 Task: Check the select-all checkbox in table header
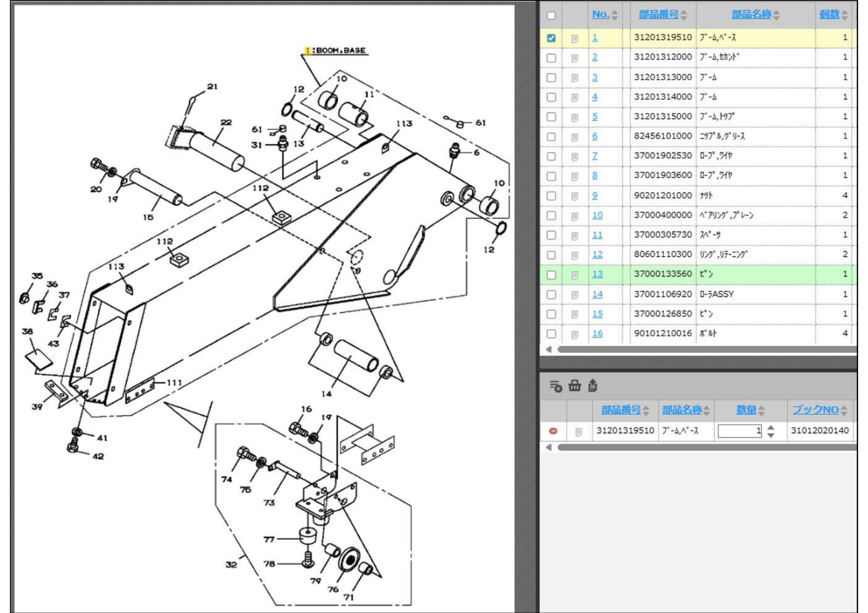[x=551, y=15]
